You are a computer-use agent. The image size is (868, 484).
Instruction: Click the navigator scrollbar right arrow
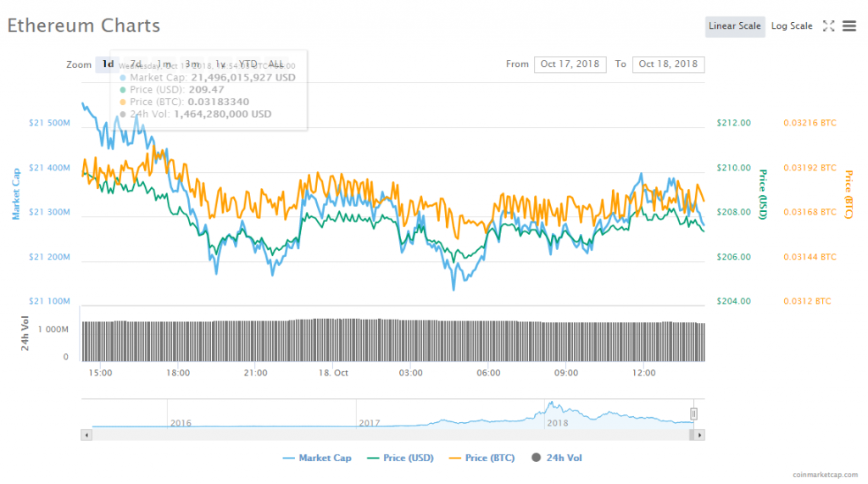pyautogui.click(x=699, y=435)
